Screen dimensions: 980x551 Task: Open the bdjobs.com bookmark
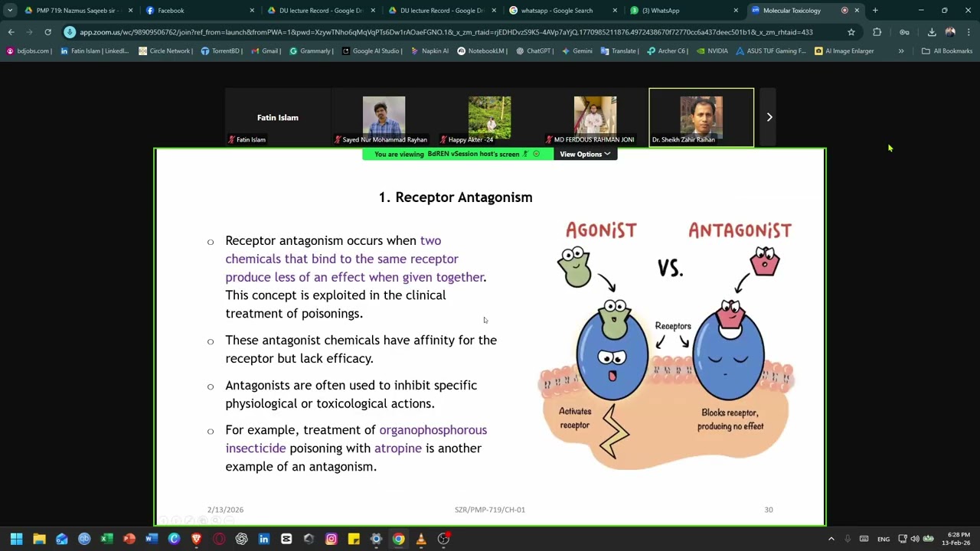coord(28,51)
